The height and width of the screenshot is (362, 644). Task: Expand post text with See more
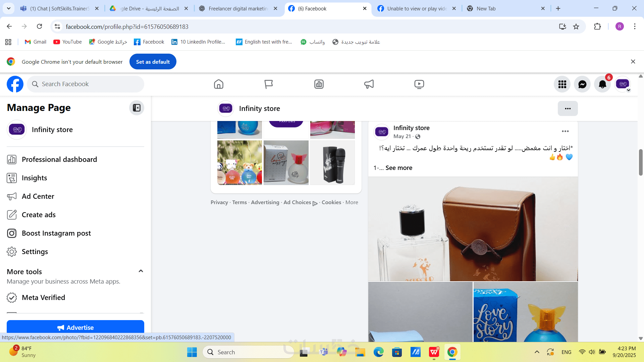398,168
